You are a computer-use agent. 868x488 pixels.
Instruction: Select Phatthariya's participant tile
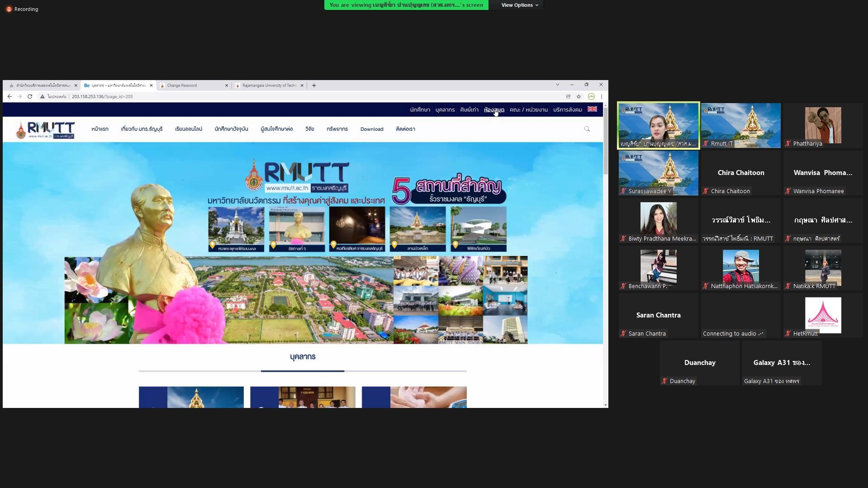pos(823,125)
